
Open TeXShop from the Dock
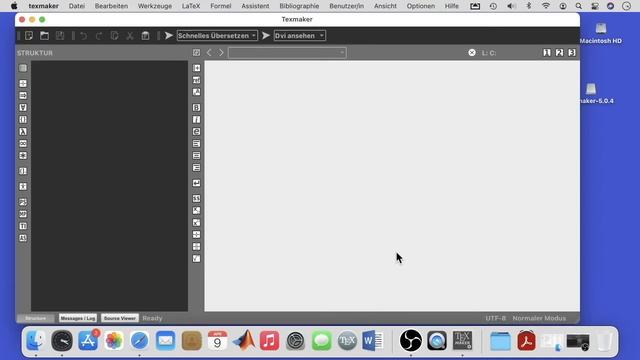point(347,340)
